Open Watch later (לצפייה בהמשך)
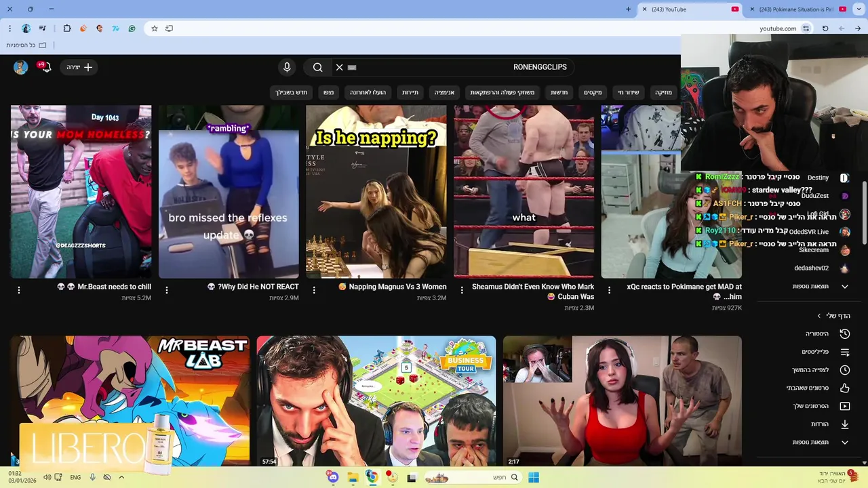The height and width of the screenshot is (488, 868). (821, 370)
